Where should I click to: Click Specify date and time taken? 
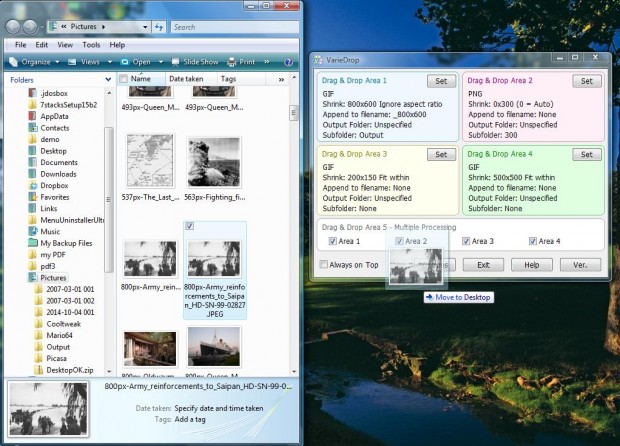pos(219,408)
